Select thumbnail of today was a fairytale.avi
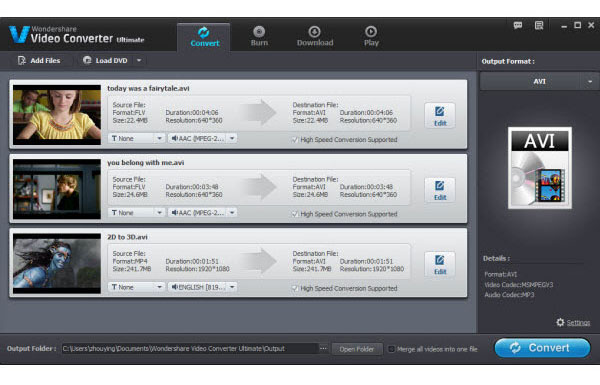This screenshot has width=600, height=385. pyautogui.click(x=57, y=115)
